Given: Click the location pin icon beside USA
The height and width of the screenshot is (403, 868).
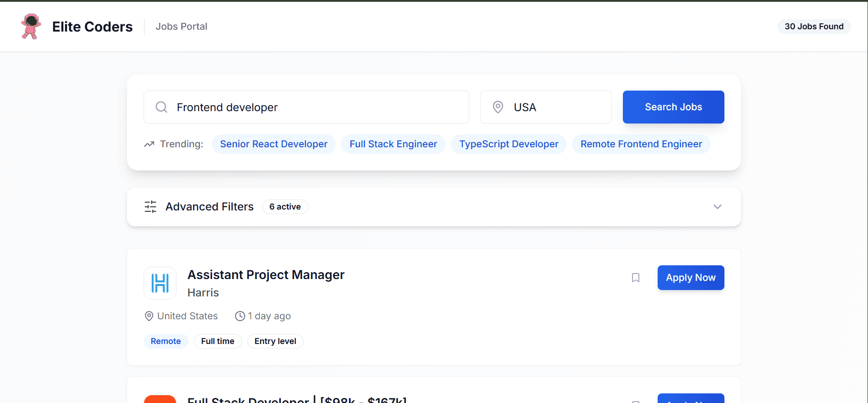Looking at the screenshot, I should pyautogui.click(x=498, y=107).
